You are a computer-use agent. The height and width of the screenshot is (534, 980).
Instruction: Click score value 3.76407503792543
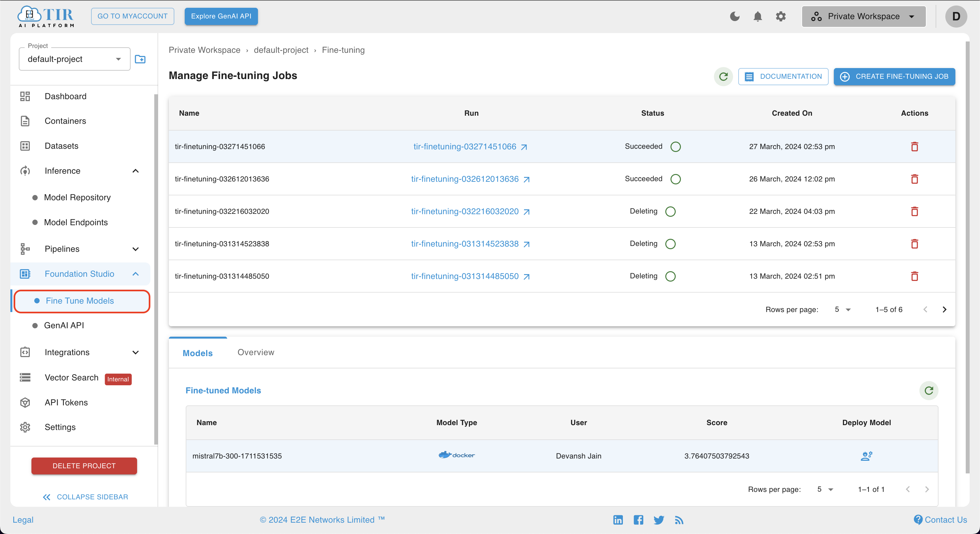(x=716, y=456)
